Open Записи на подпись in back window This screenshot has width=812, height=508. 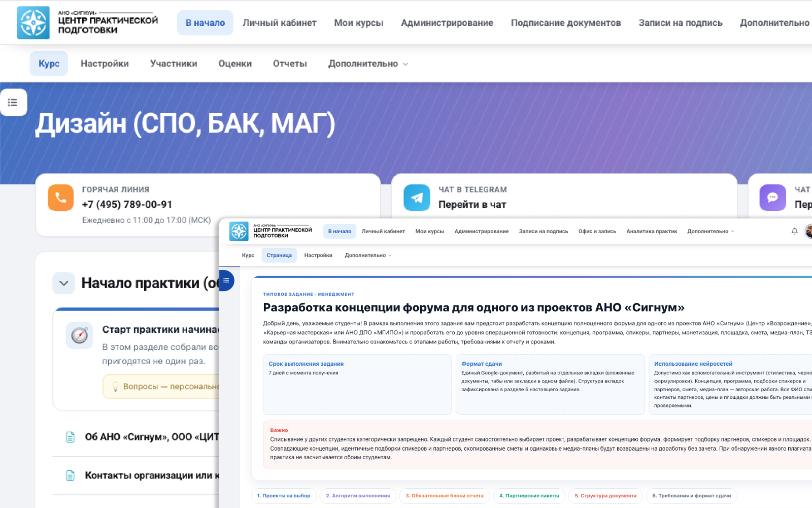(680, 23)
